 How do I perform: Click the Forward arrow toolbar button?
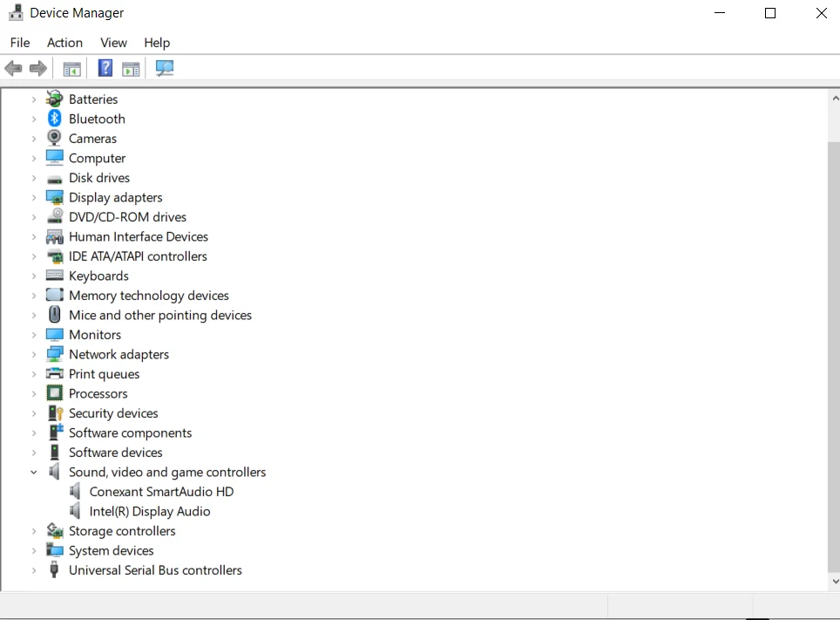pyautogui.click(x=38, y=68)
